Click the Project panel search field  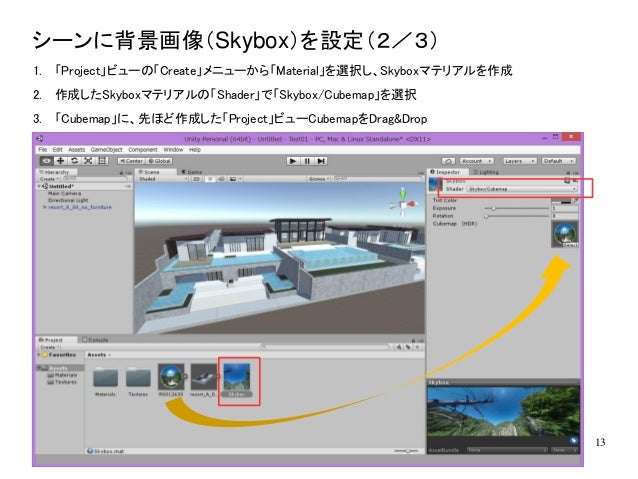click(324, 347)
